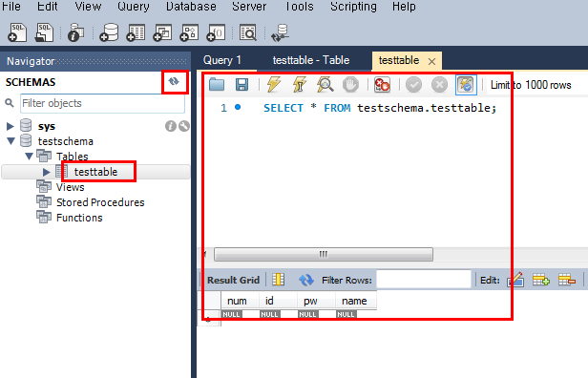Image resolution: width=588 pixels, height=378 pixels.
Task: Open the Query menu
Action: [133, 7]
